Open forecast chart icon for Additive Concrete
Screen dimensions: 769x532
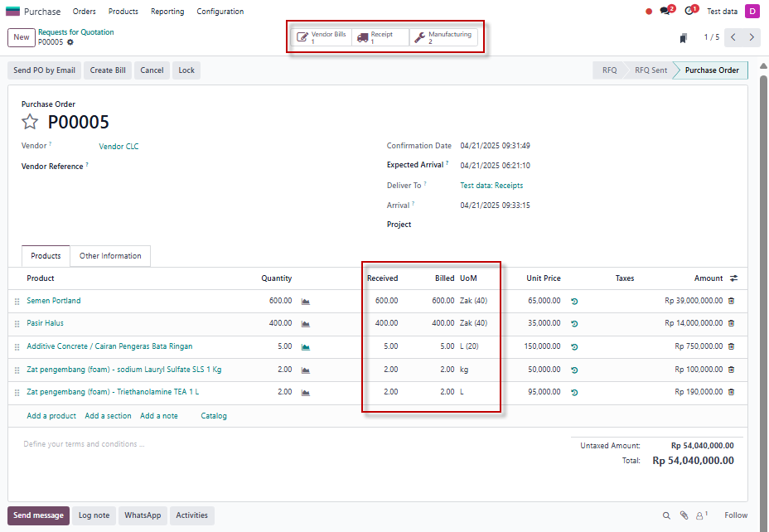(x=306, y=346)
